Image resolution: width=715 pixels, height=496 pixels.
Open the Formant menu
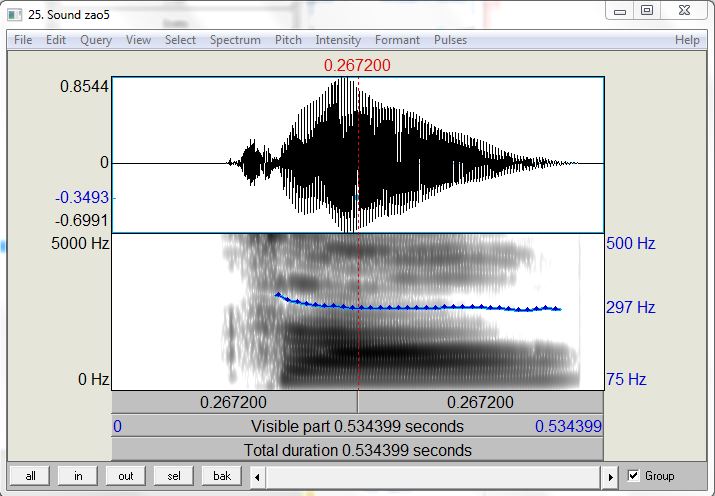tap(397, 40)
